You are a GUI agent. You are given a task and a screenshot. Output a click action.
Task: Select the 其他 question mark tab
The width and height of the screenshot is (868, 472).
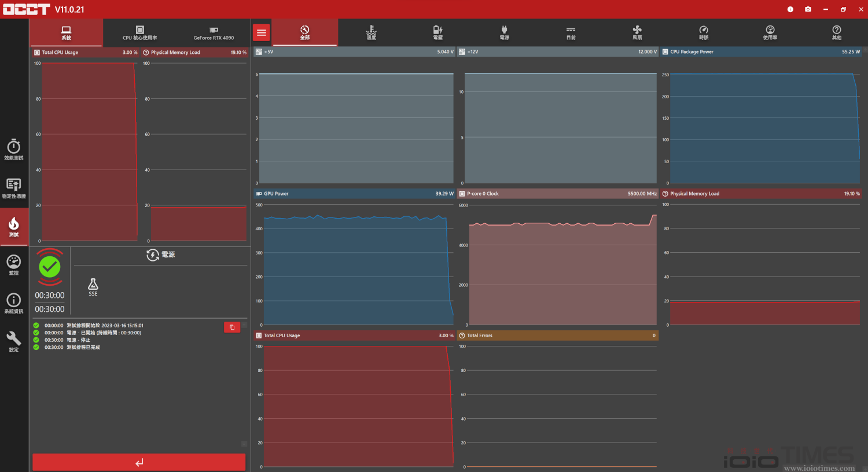[837, 32]
